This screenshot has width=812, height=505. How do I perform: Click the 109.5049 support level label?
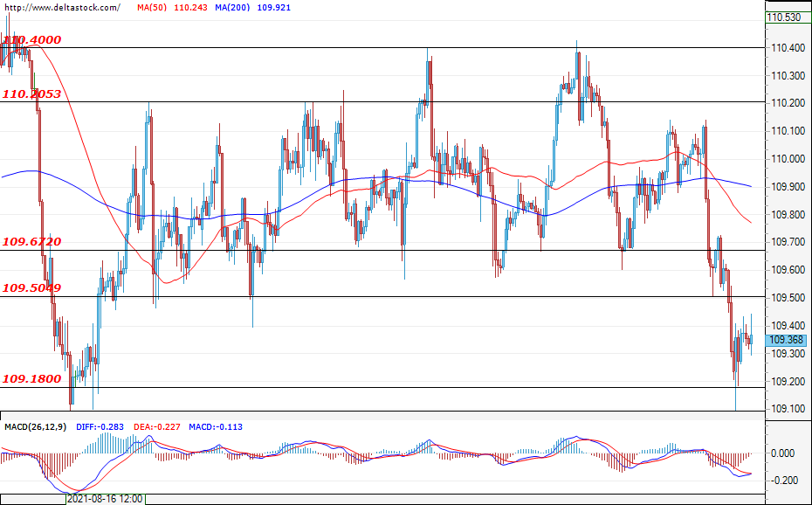31,287
